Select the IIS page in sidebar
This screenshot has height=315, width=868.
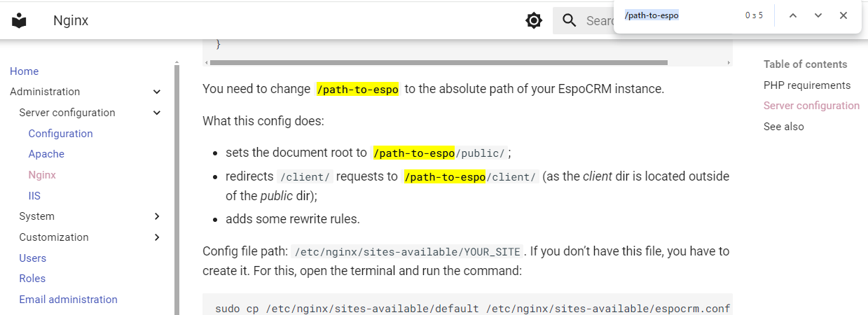[x=34, y=196]
